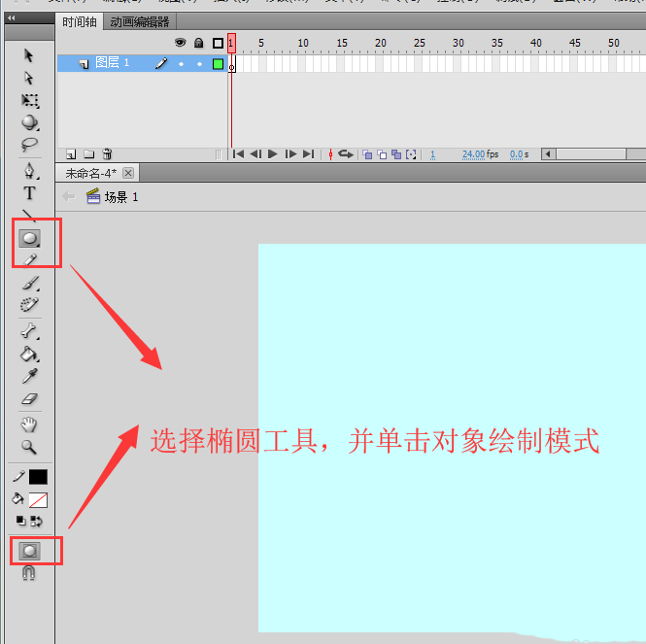The width and height of the screenshot is (646, 644).
Task: Show all layers as outlines
Action: point(218,43)
